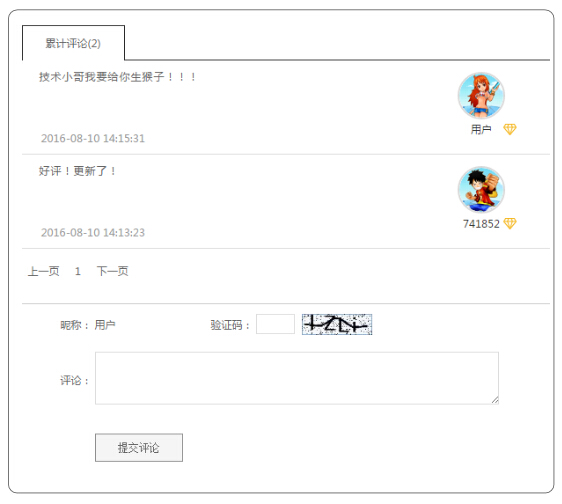562x504 pixels.
Task: Focus the 验证码 input box
Action: pyautogui.click(x=275, y=324)
